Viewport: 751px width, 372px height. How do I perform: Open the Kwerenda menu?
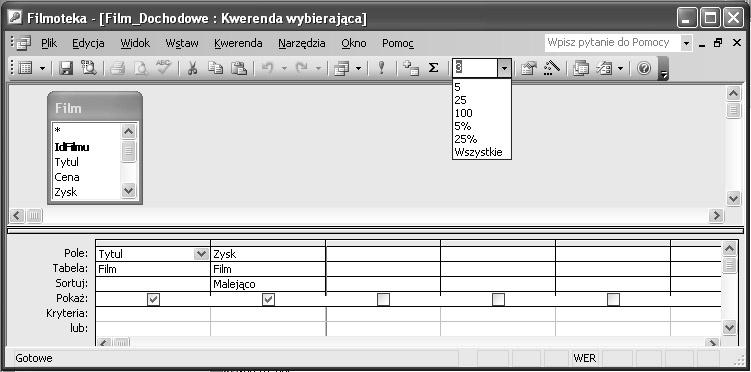point(238,43)
